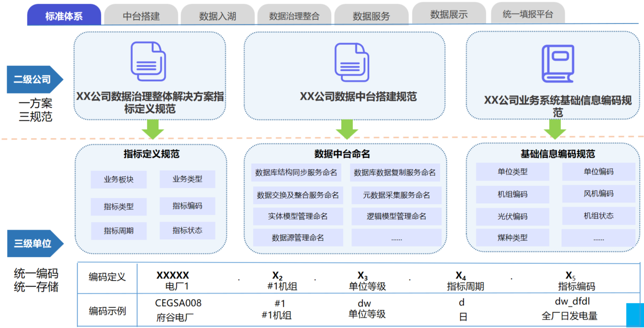Select the 业务类型 box

187,179
